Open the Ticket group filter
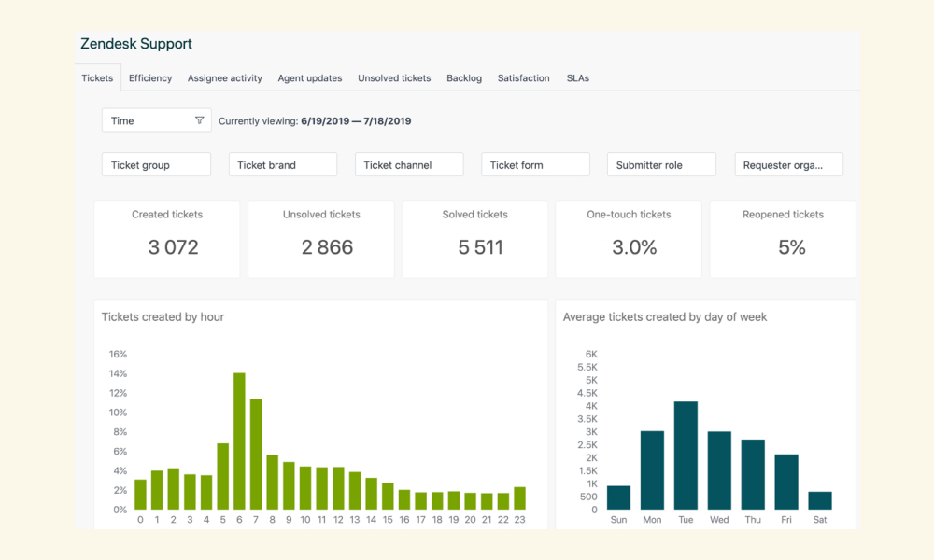The height and width of the screenshot is (560, 934). pos(156,165)
